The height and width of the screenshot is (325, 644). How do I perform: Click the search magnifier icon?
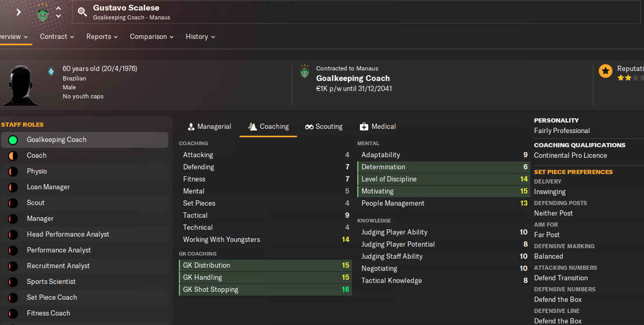pyautogui.click(x=82, y=12)
